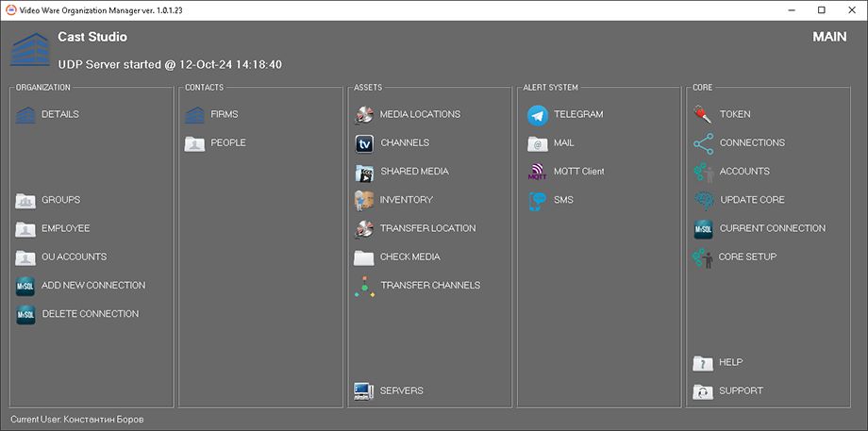Select the MEDIA LOCATIONS label
Screen dimensions: 868x431
tap(420, 114)
